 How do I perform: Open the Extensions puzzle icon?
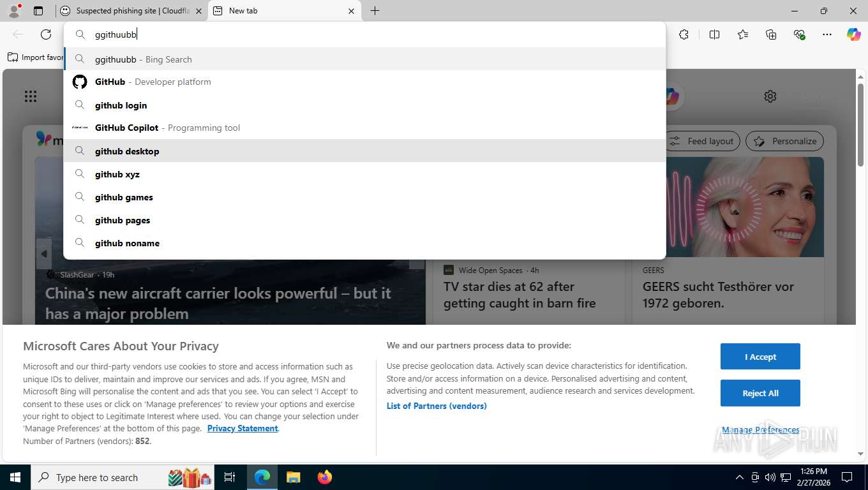click(684, 34)
